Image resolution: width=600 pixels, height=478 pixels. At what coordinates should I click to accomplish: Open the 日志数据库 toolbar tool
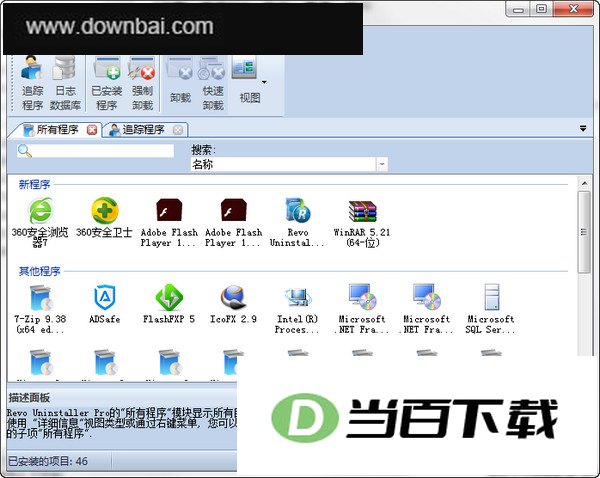click(x=65, y=83)
